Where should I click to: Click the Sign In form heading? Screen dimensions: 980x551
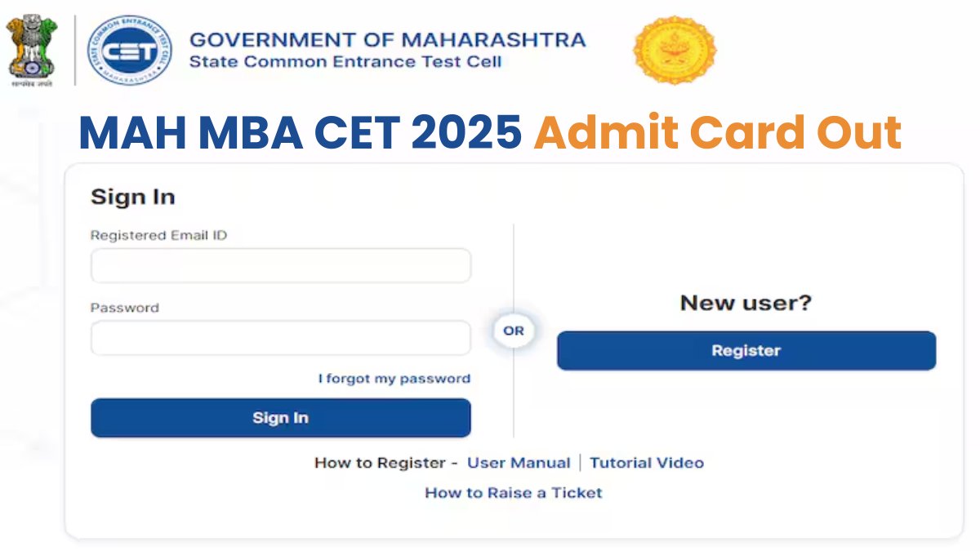coord(133,197)
